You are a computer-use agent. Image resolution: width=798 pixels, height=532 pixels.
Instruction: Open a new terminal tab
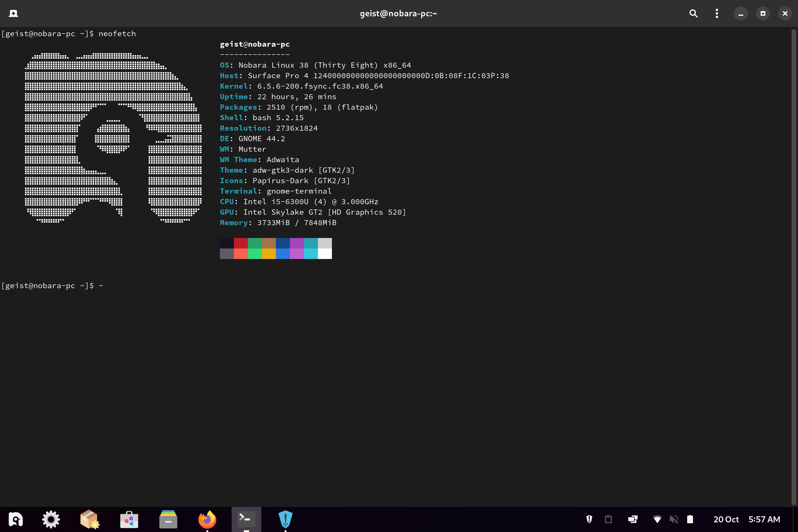pos(13,13)
